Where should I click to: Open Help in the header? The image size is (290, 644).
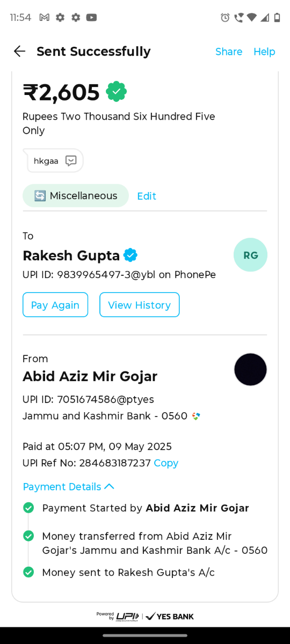tap(264, 52)
